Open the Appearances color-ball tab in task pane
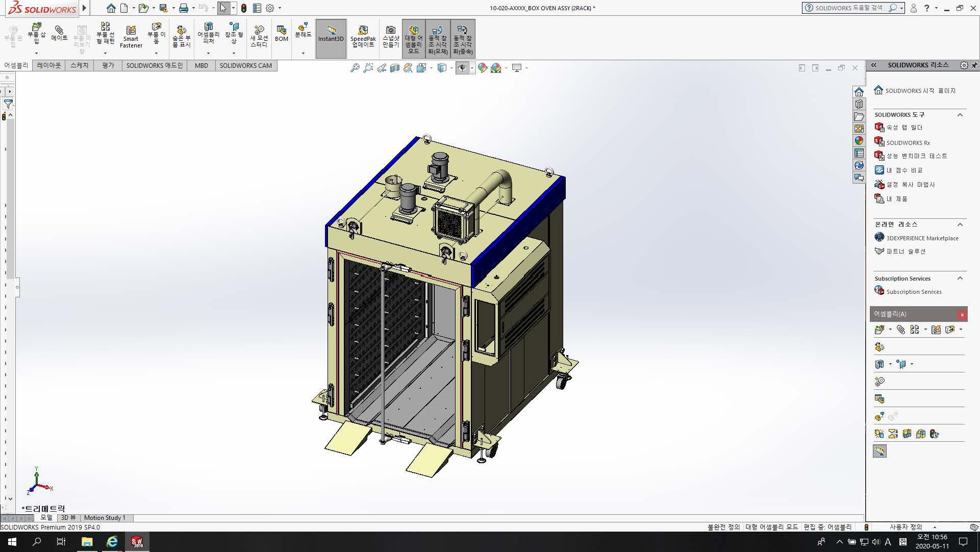The image size is (980, 552). pos(859,141)
